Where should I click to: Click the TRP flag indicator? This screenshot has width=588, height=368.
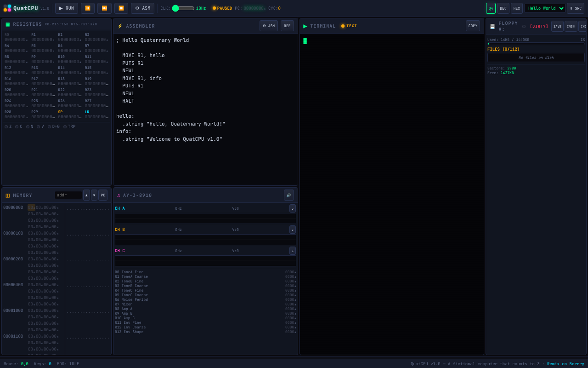tap(69, 126)
